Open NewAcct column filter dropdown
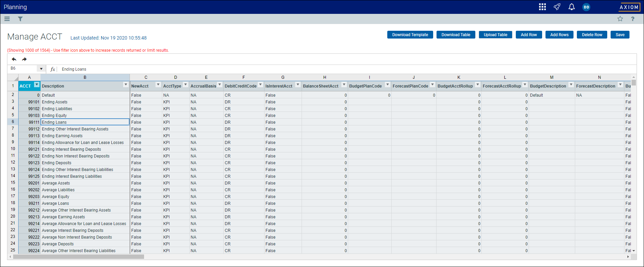The height and width of the screenshot is (267, 644). pos(158,84)
